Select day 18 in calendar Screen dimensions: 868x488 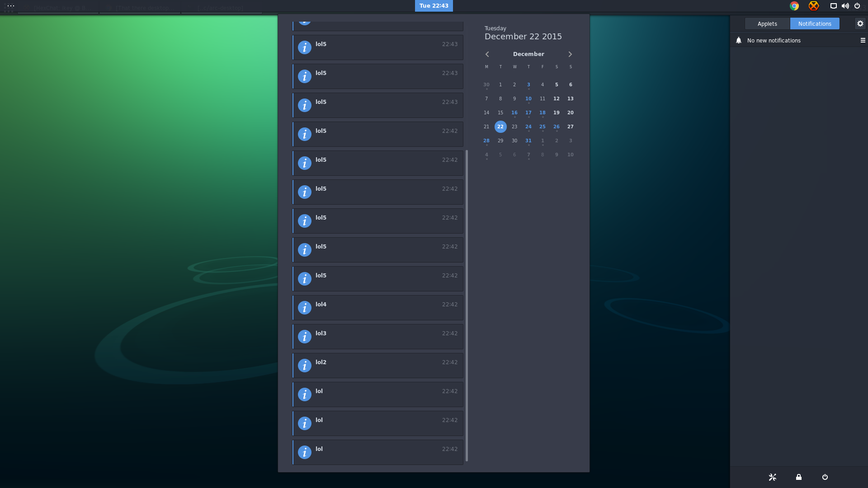click(542, 113)
